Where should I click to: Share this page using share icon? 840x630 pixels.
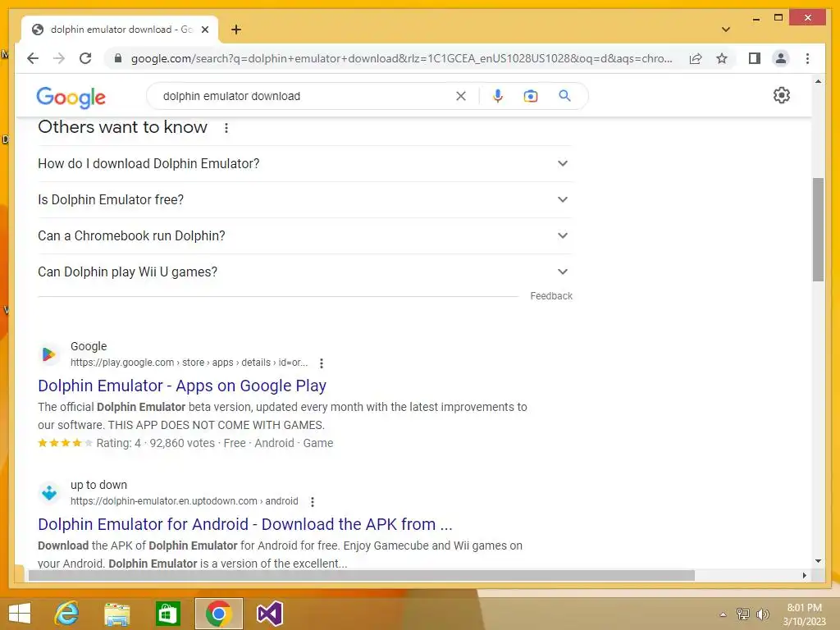[696, 58]
